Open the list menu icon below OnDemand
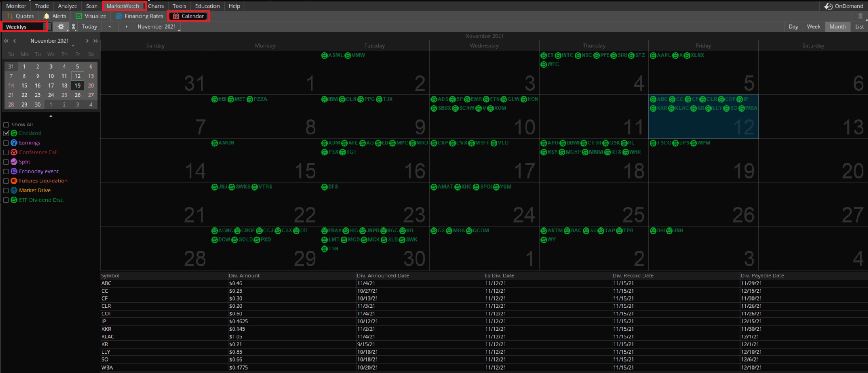868x373 pixels. [860, 16]
